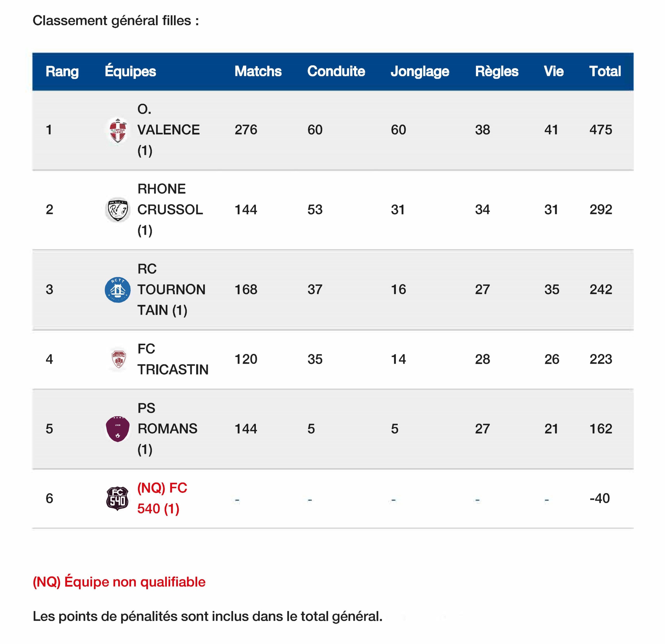
Task: Click the Équipes column header
Action: pyautogui.click(x=130, y=72)
